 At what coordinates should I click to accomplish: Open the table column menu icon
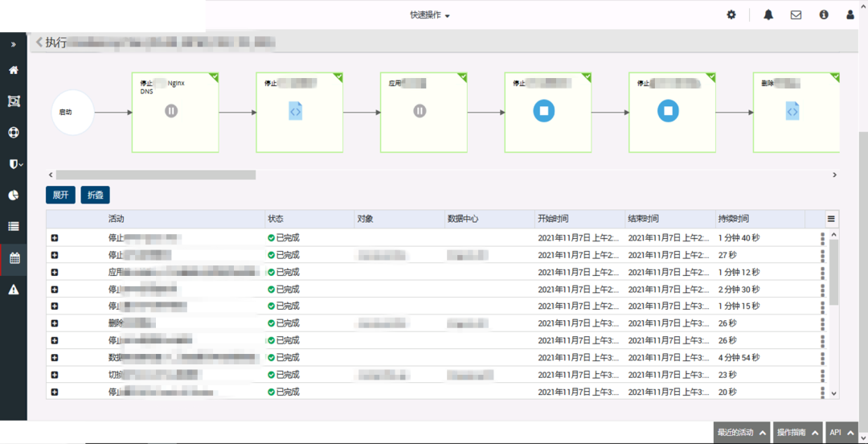(831, 219)
